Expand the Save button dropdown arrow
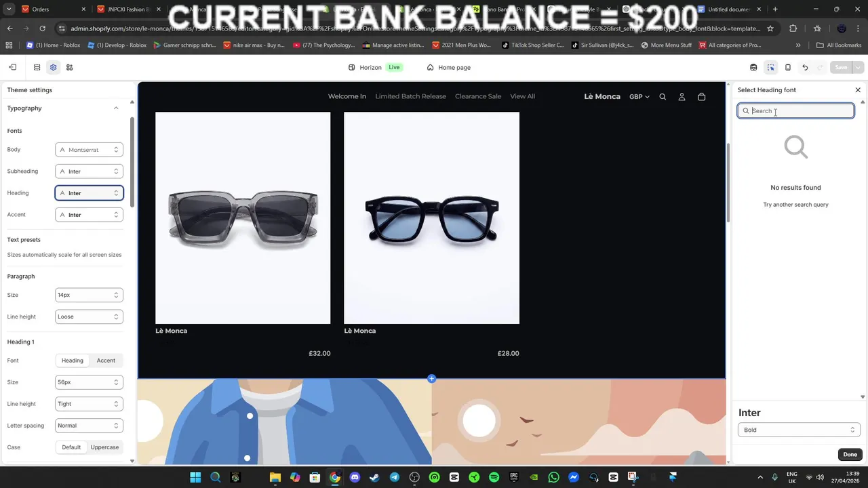 859,67
